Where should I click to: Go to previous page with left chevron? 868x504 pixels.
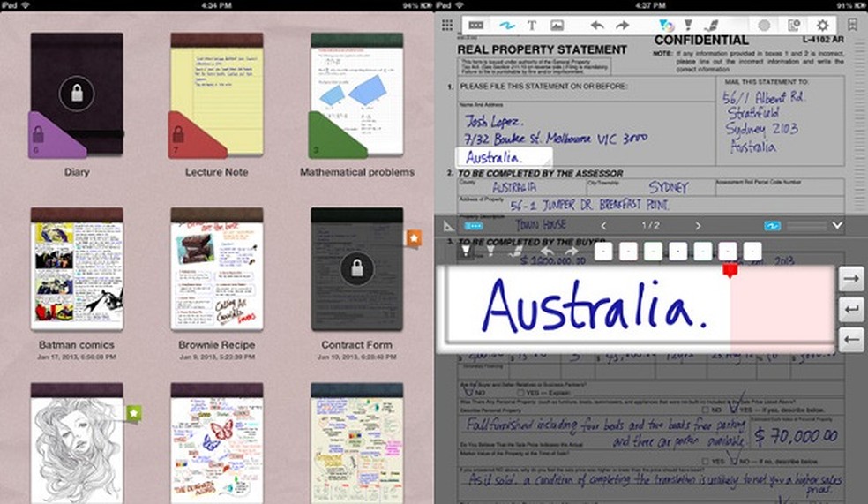(604, 225)
